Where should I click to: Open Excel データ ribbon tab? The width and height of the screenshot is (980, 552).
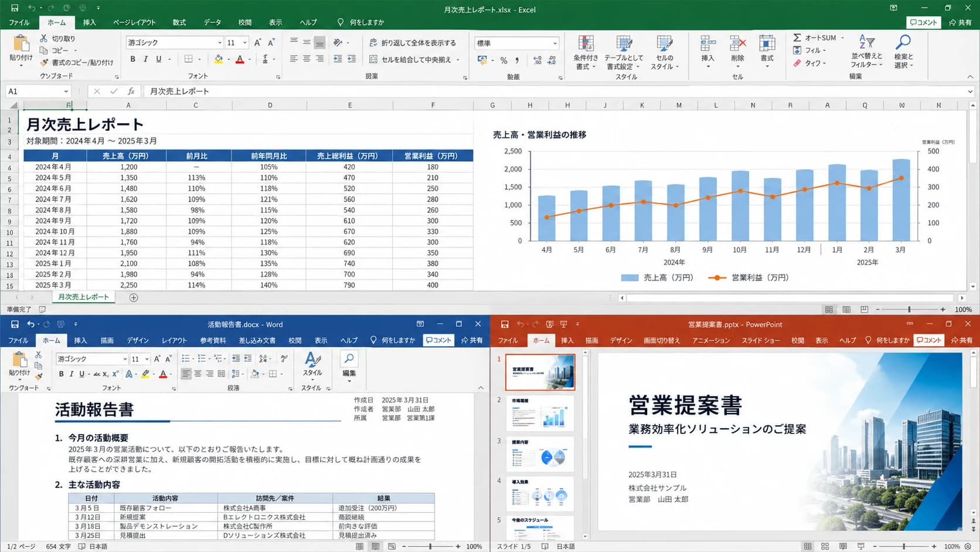pos(212,22)
